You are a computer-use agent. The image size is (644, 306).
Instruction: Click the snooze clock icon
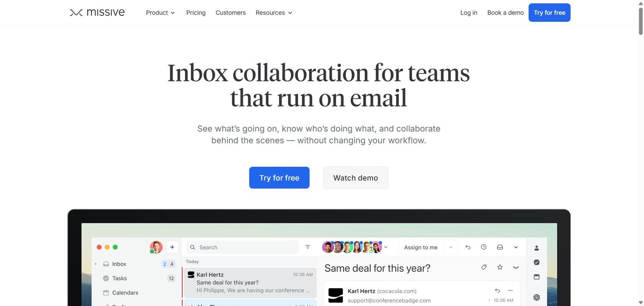(484, 247)
